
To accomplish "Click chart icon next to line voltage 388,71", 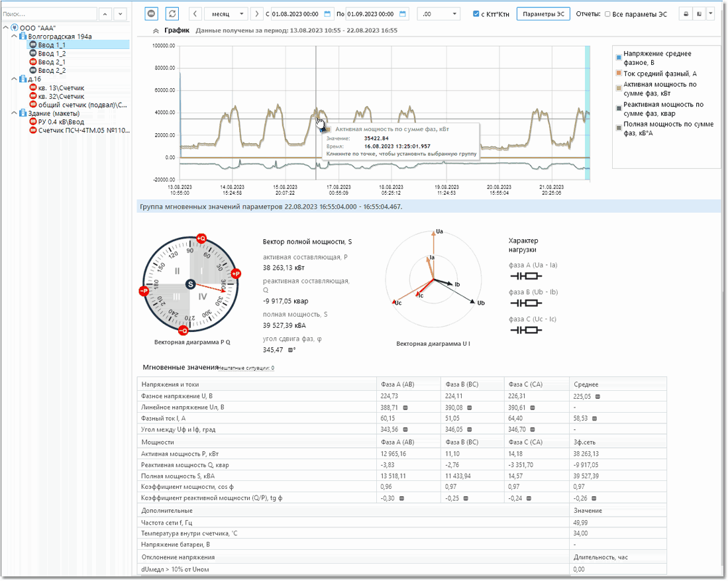I will point(405,408).
